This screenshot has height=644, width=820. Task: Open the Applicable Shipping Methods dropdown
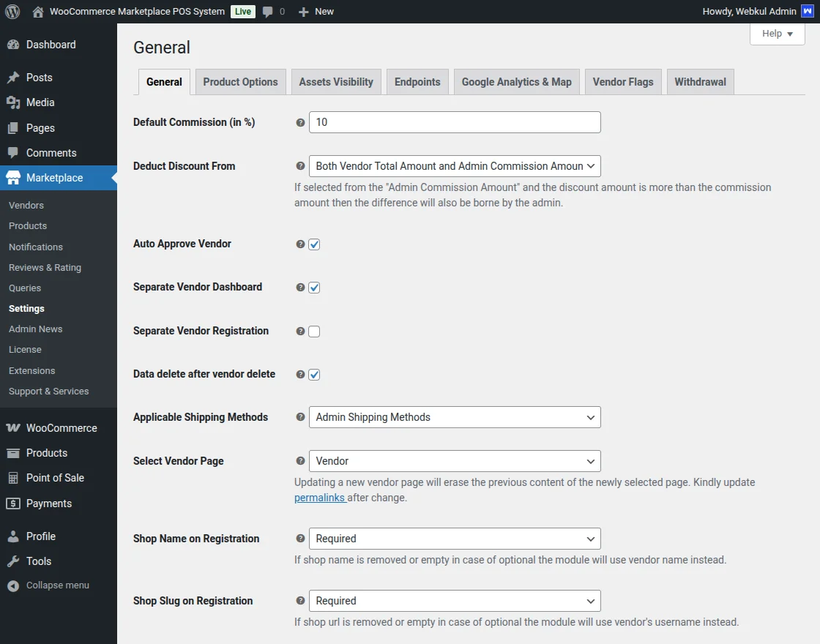(454, 417)
